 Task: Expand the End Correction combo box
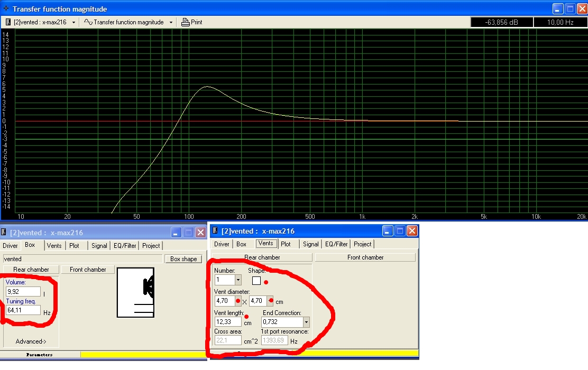tap(306, 322)
